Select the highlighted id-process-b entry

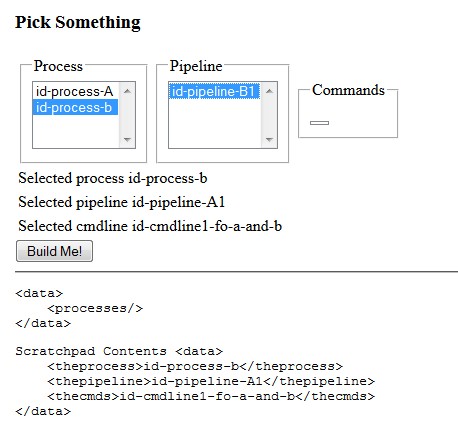[x=75, y=107]
